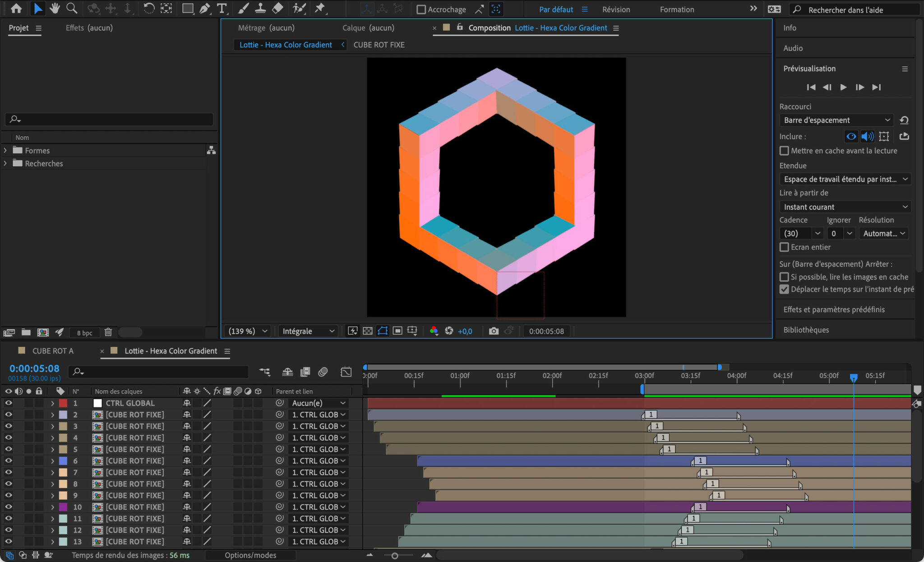
Task: Open the Révision workspace
Action: pyautogui.click(x=616, y=9)
